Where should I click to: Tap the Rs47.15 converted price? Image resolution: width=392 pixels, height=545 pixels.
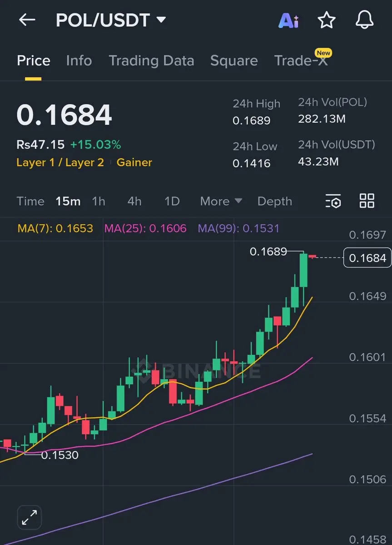(40, 145)
